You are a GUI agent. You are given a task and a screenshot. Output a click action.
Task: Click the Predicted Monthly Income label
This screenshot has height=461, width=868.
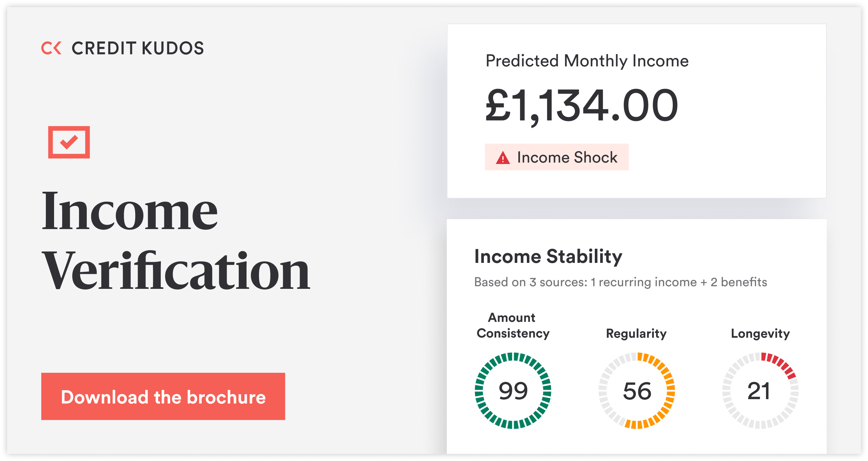(587, 61)
